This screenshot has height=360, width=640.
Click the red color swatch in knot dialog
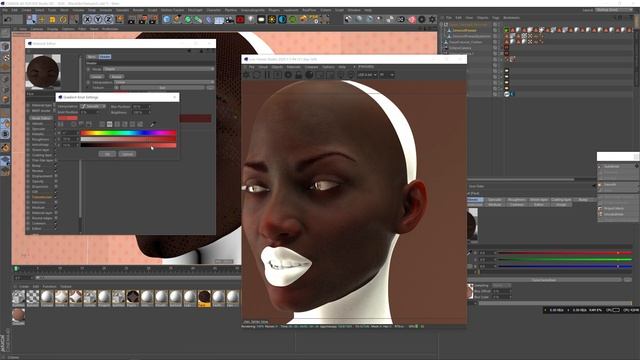coord(68,118)
